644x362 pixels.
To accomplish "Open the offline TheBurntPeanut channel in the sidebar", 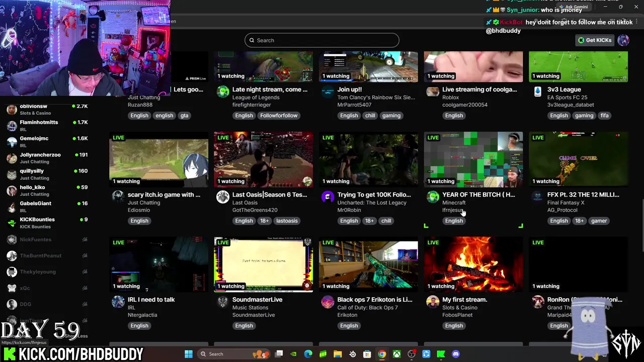I will pos(47,256).
